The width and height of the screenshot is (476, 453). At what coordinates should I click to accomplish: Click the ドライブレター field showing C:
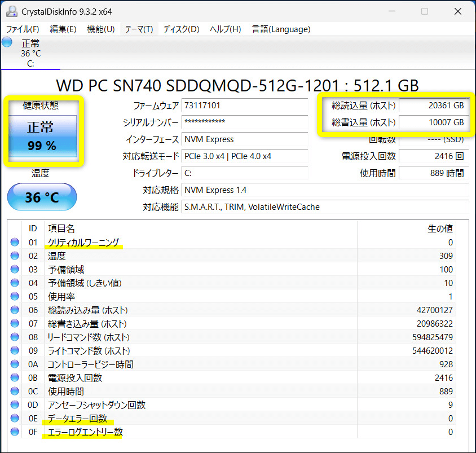245,173
